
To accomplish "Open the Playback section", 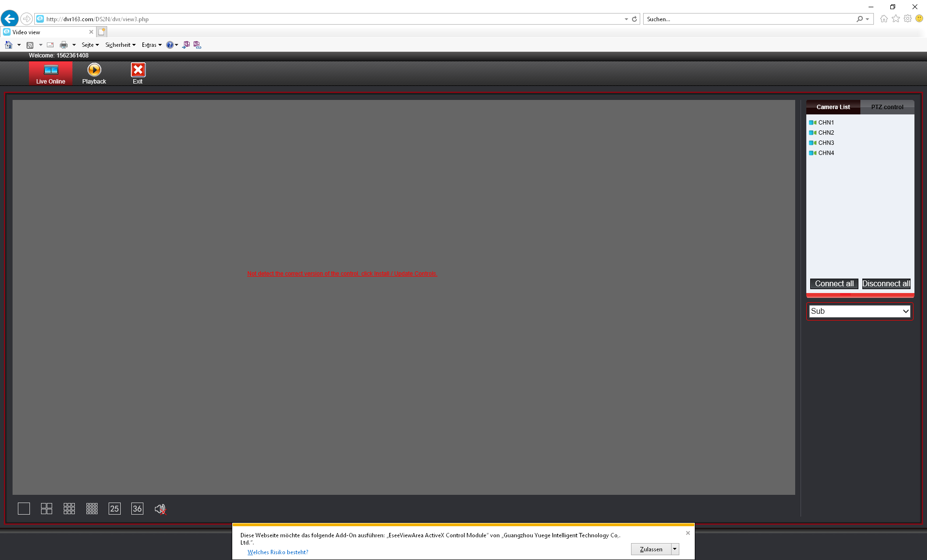I will coord(94,73).
